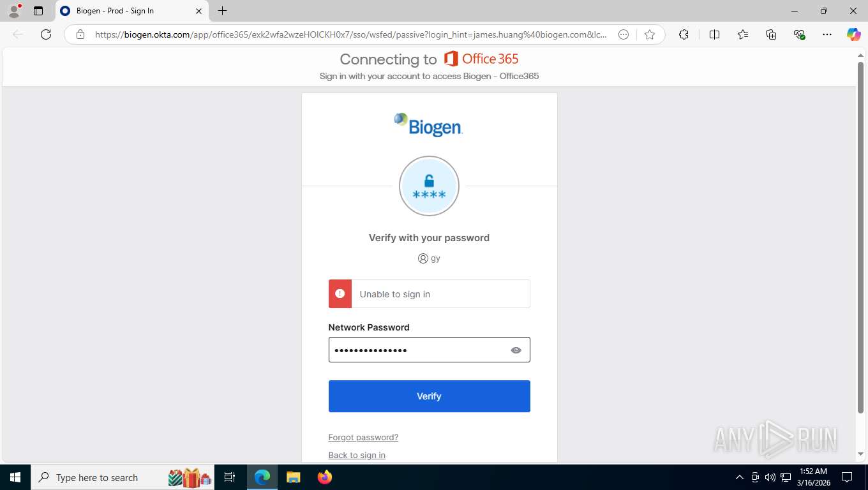Launch Firefox from the taskbar
This screenshot has height=490, width=868.
pyautogui.click(x=325, y=477)
